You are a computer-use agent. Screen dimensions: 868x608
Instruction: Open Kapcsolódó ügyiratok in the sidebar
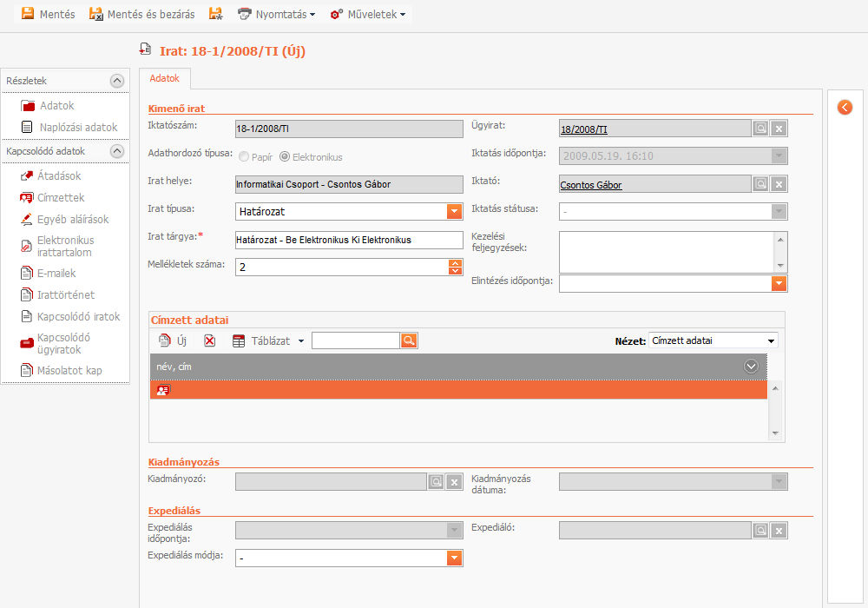pyautogui.click(x=56, y=343)
